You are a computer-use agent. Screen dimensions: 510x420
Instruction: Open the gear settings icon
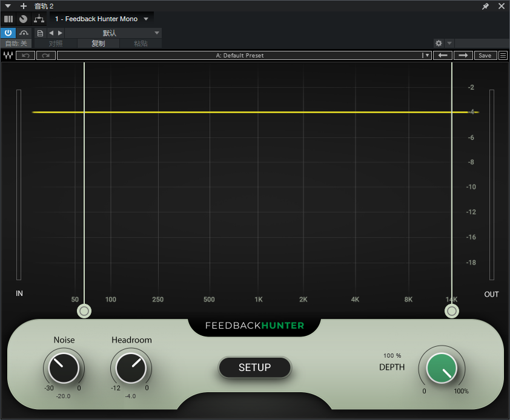click(439, 43)
